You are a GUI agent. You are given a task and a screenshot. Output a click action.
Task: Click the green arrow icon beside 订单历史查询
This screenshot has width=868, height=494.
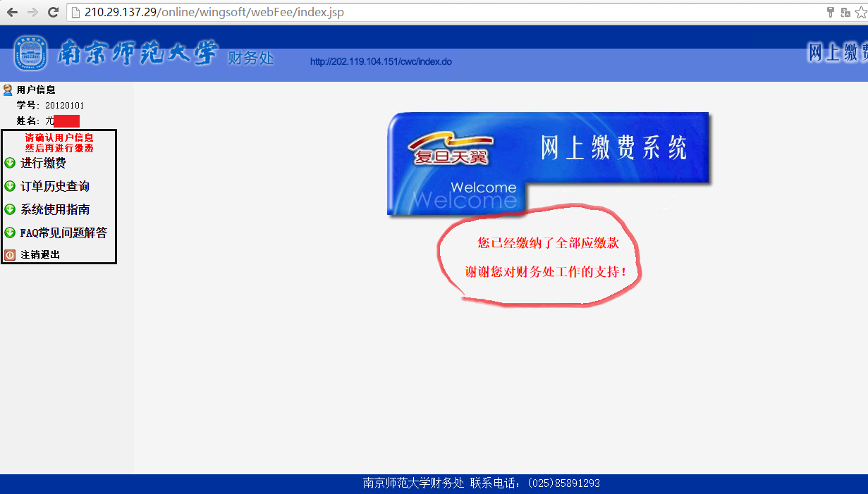tap(10, 187)
